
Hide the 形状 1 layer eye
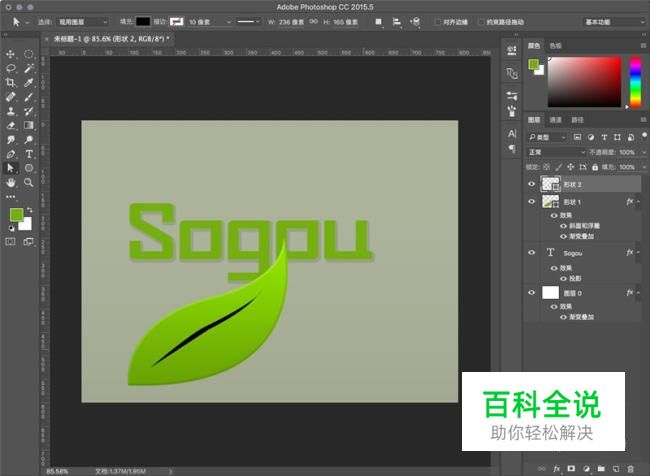coord(531,202)
